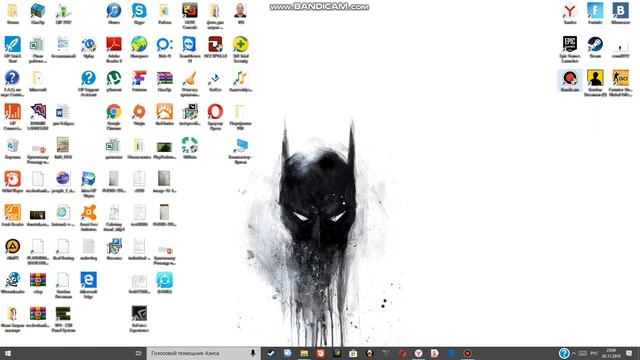Open the Fortnite desktop shortcut

pyautogui.click(x=595, y=11)
